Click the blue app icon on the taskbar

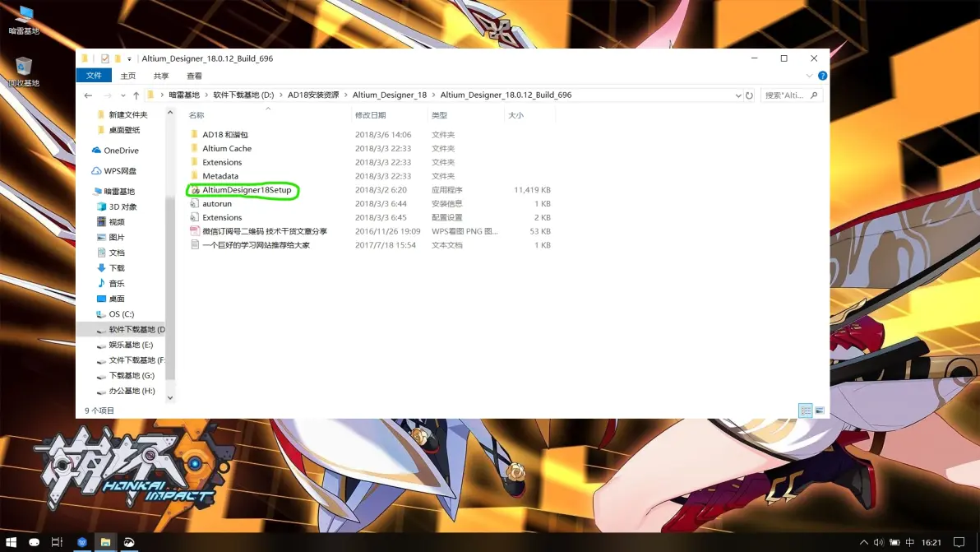tap(82, 542)
